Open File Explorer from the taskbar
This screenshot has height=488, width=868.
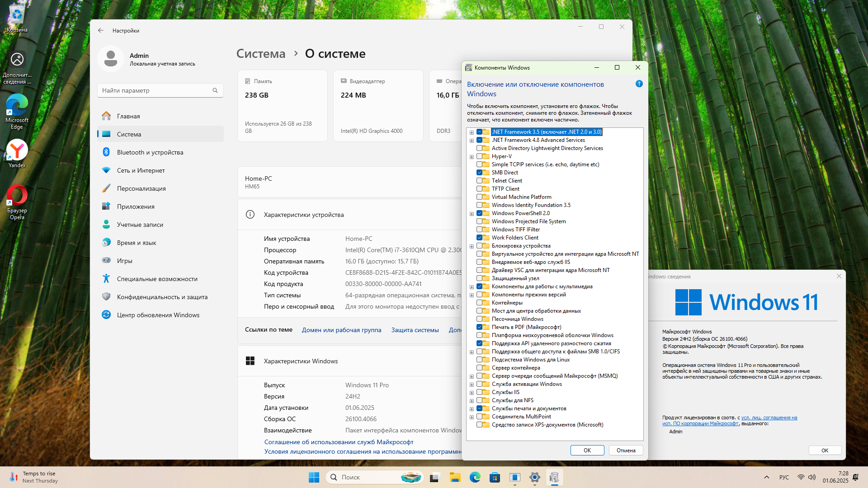coord(455,477)
